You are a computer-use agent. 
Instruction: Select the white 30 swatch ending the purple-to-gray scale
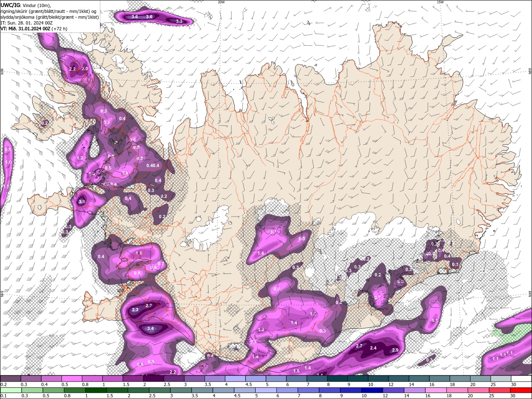[521, 379]
